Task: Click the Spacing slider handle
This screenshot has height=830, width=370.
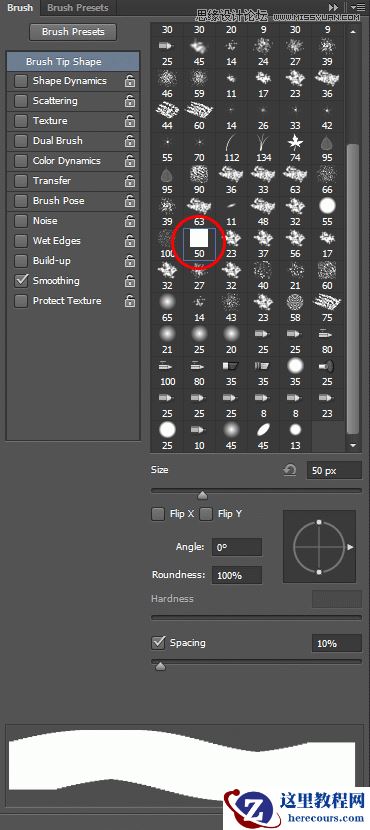Action: point(160,666)
